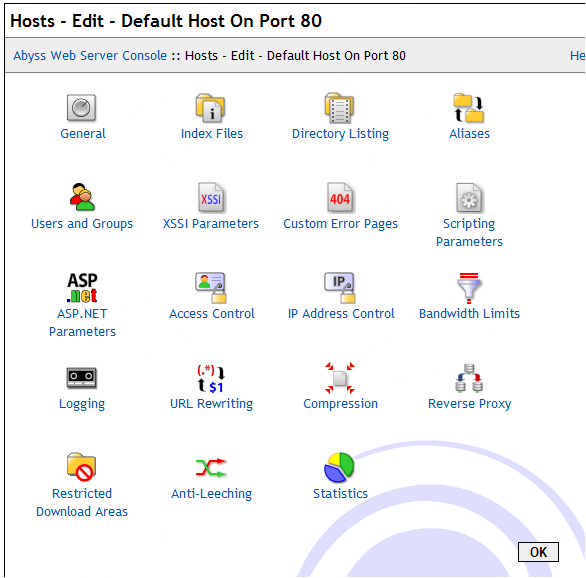Open the XSSI document icon

[x=212, y=198]
